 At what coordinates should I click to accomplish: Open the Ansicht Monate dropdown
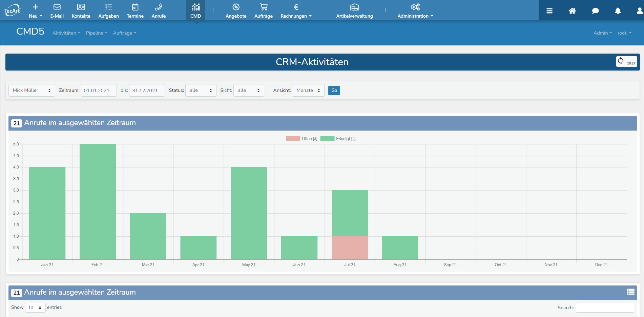tap(308, 91)
